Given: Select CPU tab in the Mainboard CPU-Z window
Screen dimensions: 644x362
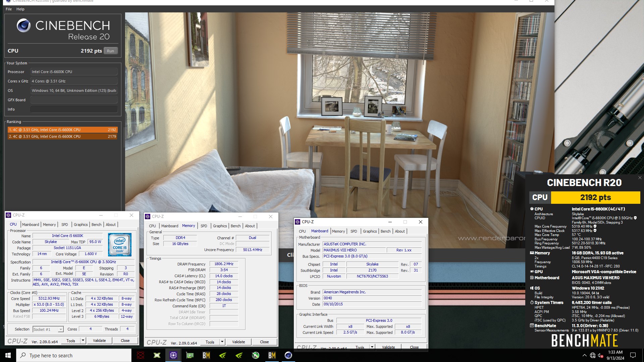Looking at the screenshot, I should pyautogui.click(x=302, y=231).
